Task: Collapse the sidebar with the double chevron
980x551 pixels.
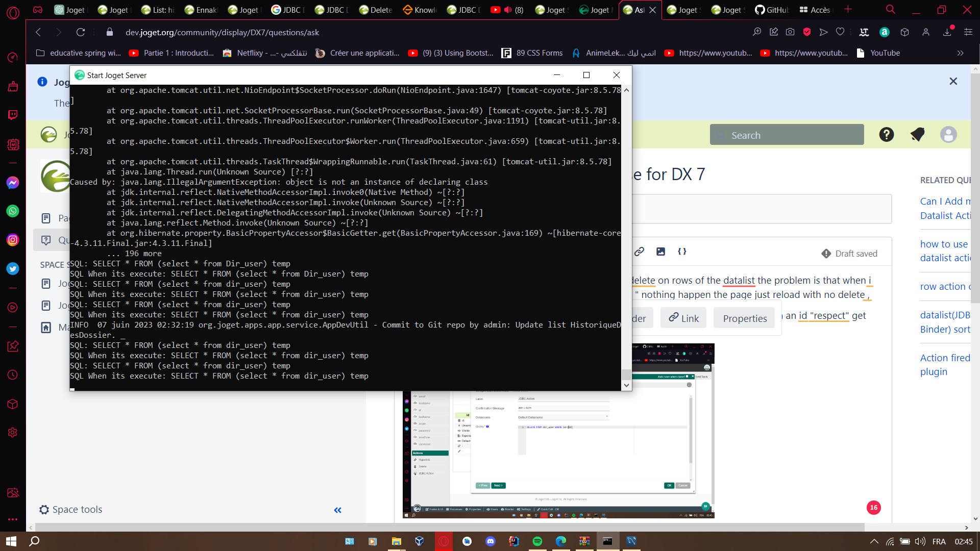Action: coord(337,510)
